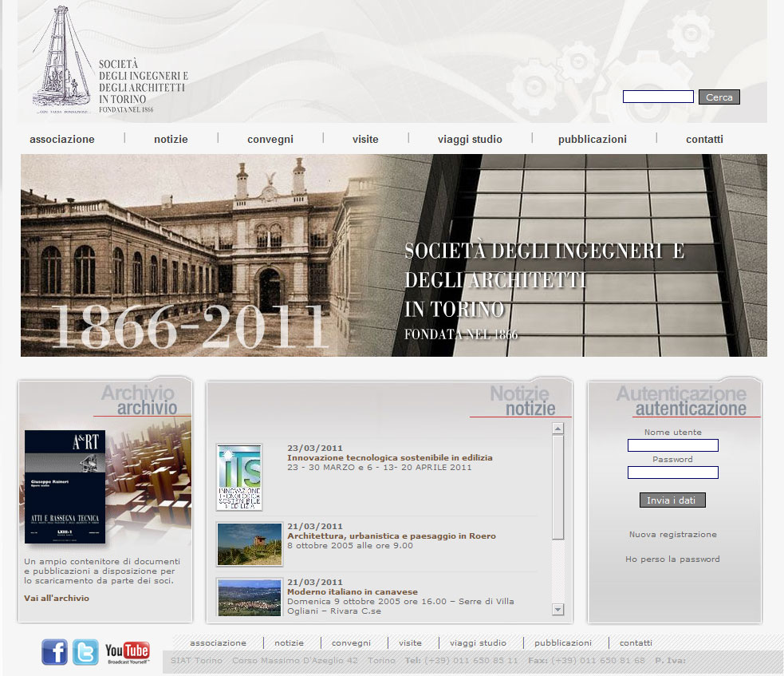Click the 'Archivio archivio' panel heading
Screen dimensions: 784x676
(x=139, y=400)
